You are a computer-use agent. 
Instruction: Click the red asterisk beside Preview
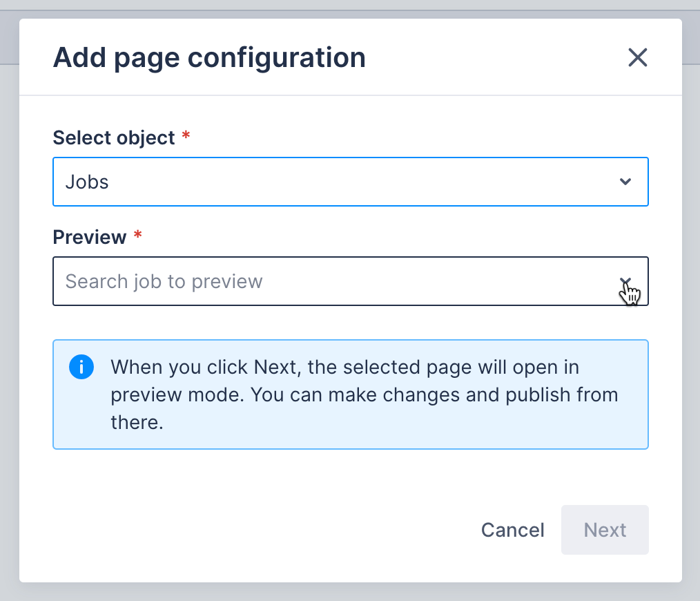137,235
